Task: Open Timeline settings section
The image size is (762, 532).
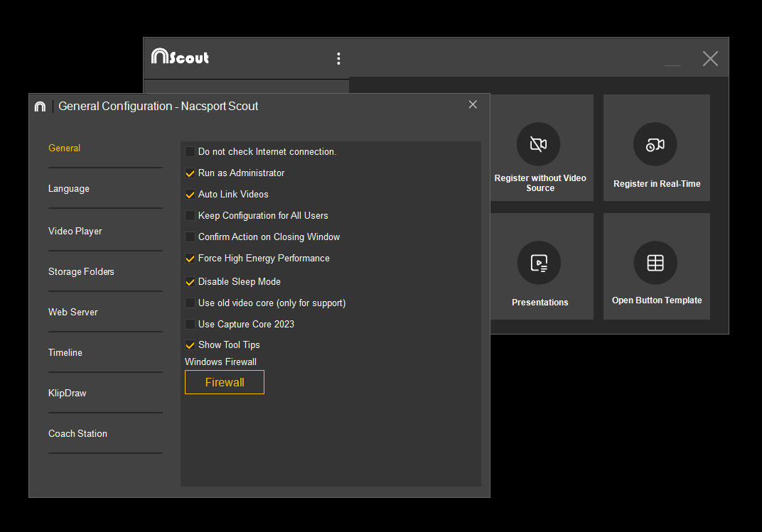Action: pos(65,353)
